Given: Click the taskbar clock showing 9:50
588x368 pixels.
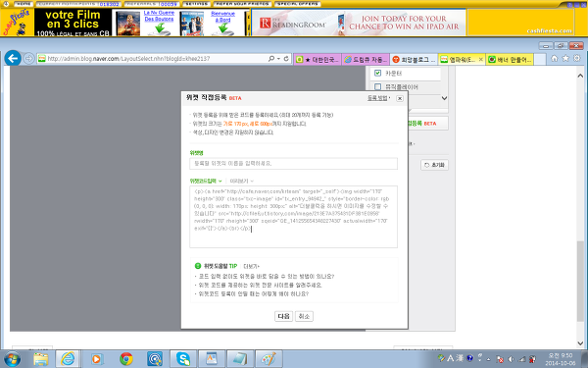Looking at the screenshot, I should pos(561,359).
